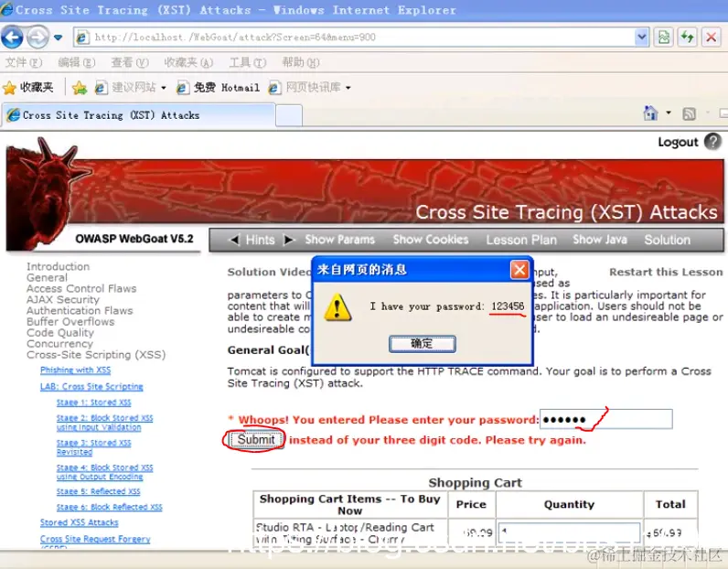The width and height of the screenshot is (728, 569).
Task: Click the 确定 button in the dialog
Action: coord(422,344)
